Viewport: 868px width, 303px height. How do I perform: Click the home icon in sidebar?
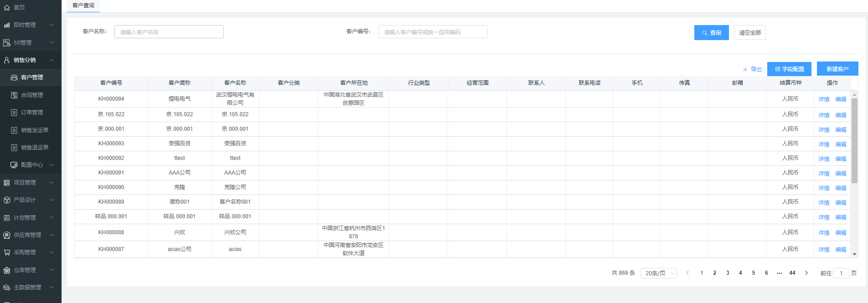[x=7, y=8]
